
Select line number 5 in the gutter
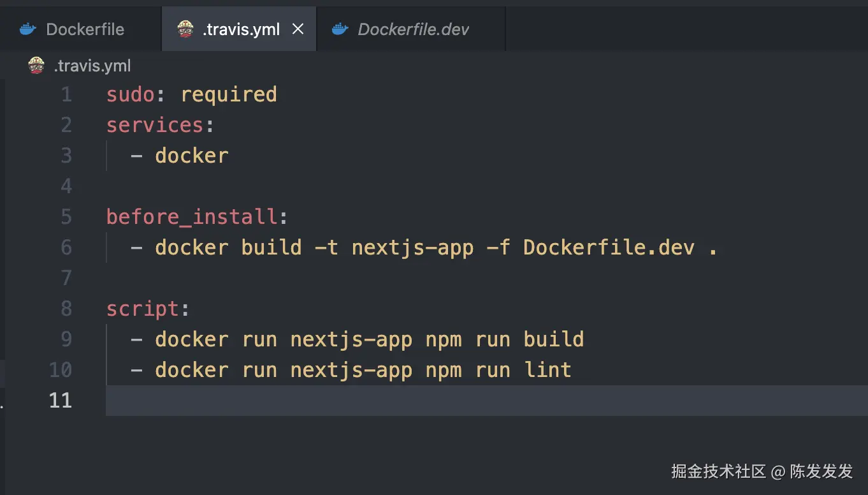click(x=66, y=217)
